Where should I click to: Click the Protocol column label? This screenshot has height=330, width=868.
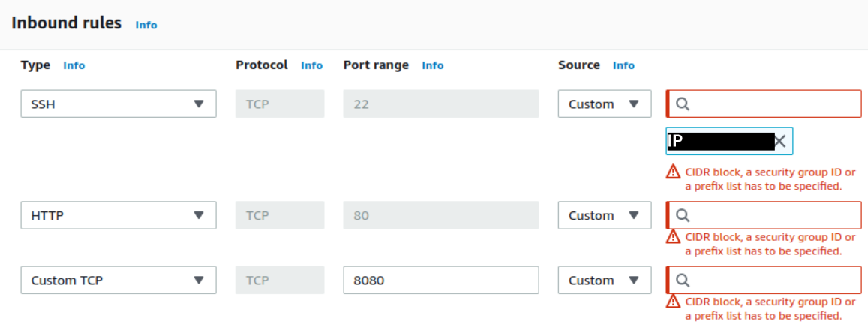point(262,64)
